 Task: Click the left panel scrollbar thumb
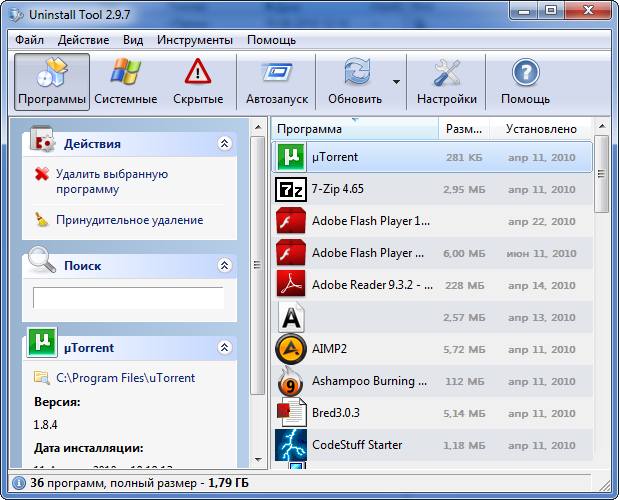tap(258, 265)
